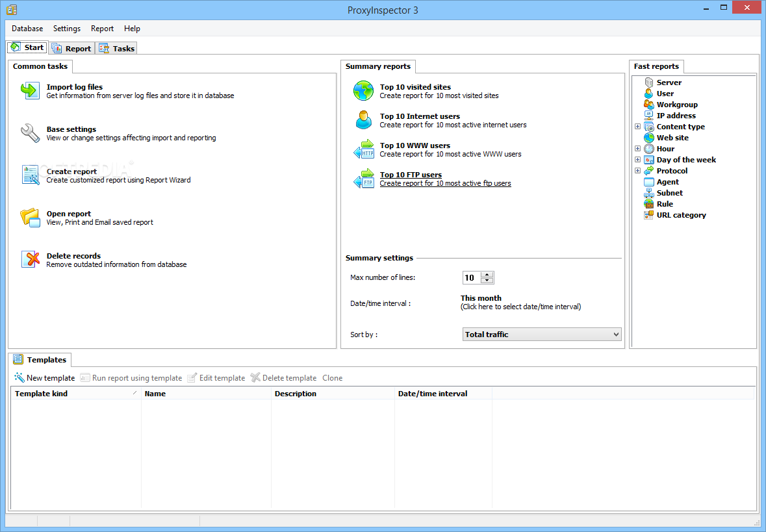The image size is (766, 532).
Task: Click the HTTP icon for Top 10 WWW users
Action: click(x=363, y=149)
